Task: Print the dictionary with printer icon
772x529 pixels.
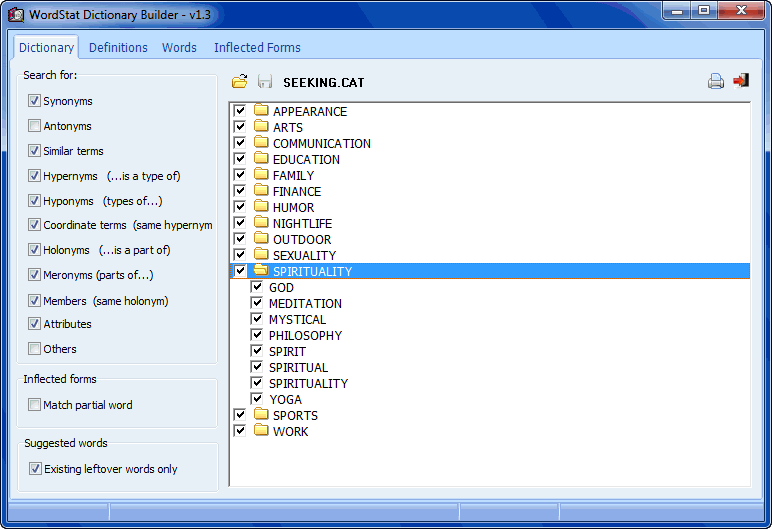Action: point(716,81)
